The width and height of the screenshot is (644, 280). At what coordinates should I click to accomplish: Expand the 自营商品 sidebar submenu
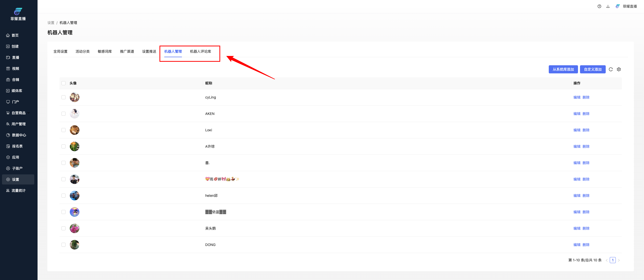point(18,113)
